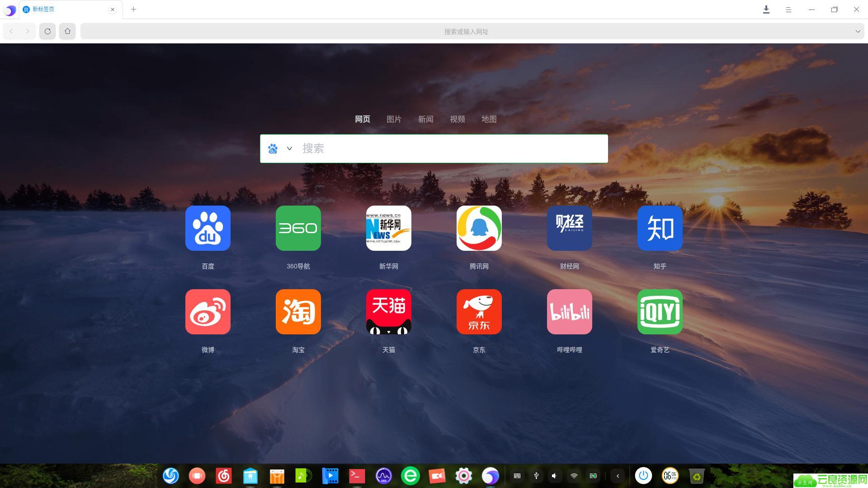Go to the browser home page
Screen dimensions: 868x488
point(67,31)
